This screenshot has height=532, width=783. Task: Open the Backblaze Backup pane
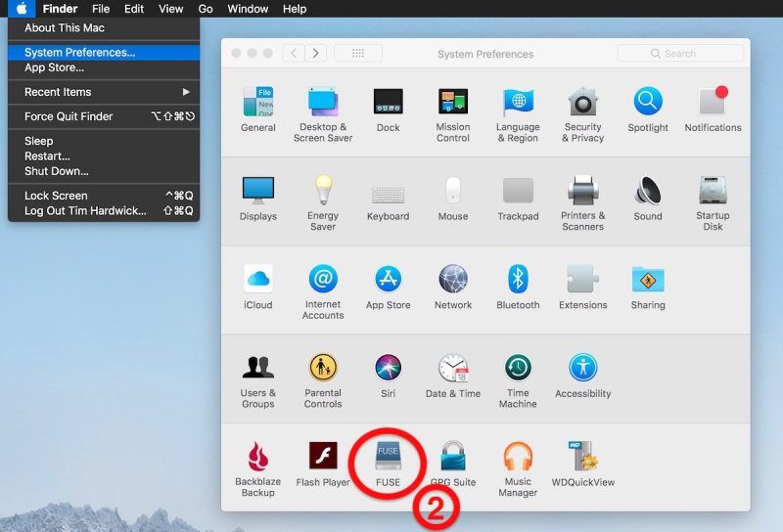pyautogui.click(x=258, y=458)
